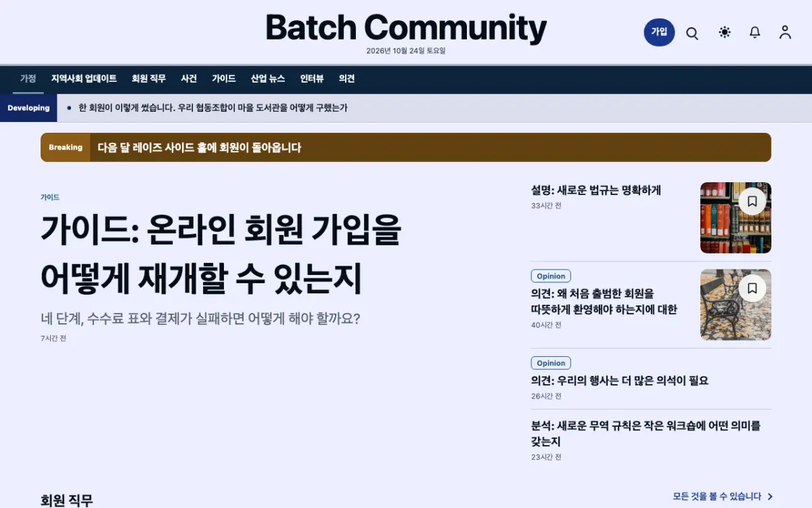Click the small 가이드 category label above headline
This screenshot has width=812, height=508.
(x=50, y=197)
